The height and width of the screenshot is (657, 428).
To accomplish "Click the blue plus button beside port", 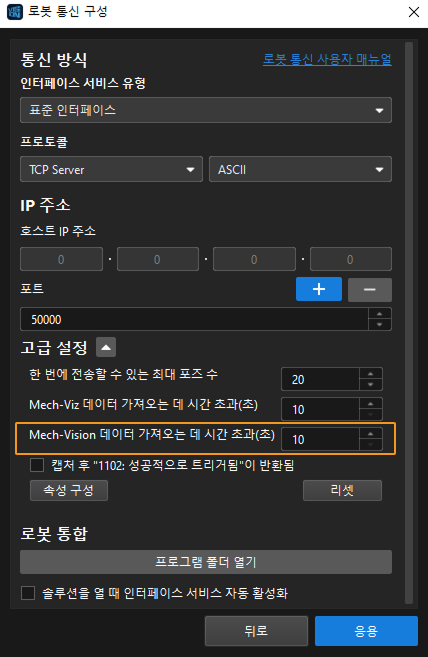I will click(319, 289).
